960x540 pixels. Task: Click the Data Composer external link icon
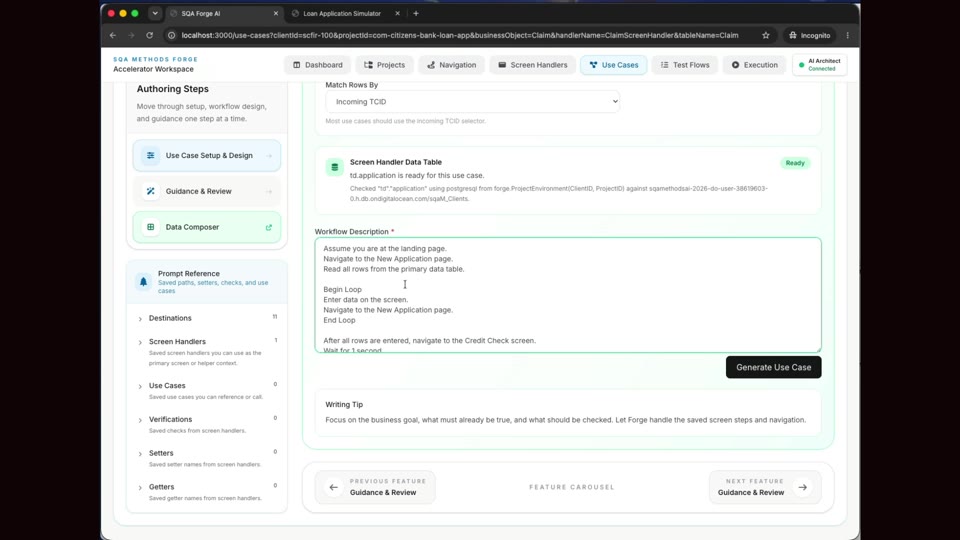pyautogui.click(x=269, y=227)
